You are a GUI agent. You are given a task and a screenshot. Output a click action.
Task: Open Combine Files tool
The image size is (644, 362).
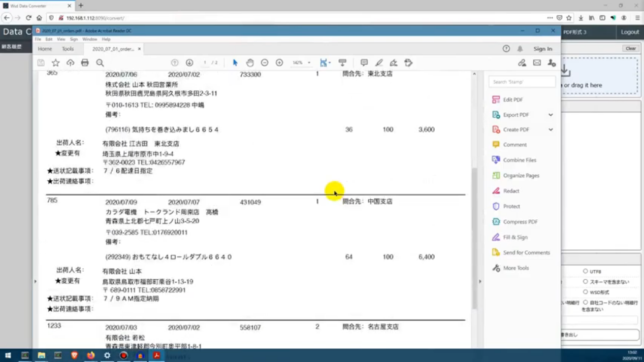[519, 160]
